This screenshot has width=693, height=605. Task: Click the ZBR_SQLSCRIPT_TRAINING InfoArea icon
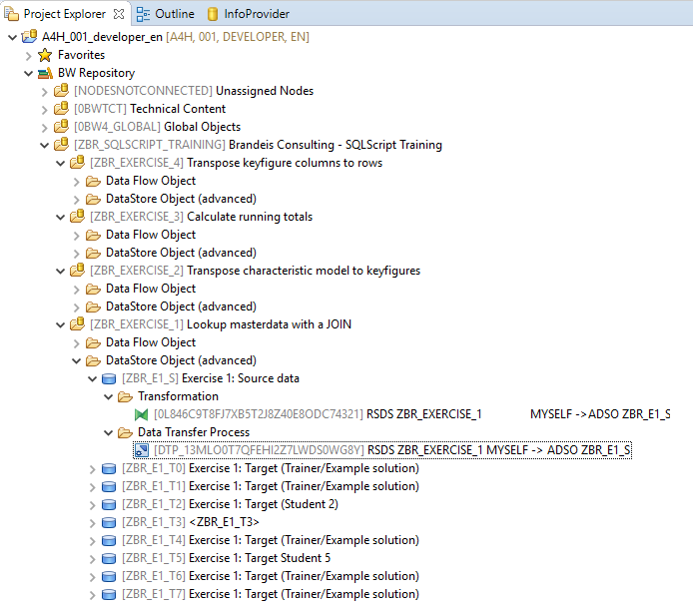pos(61,145)
